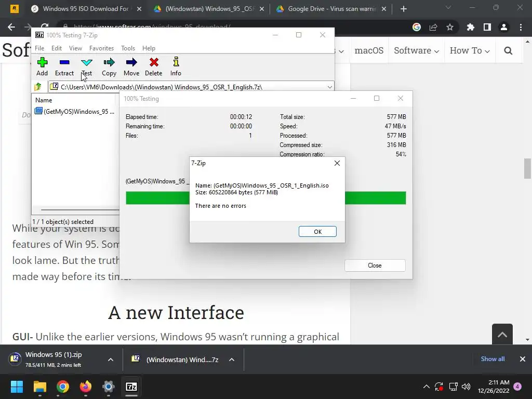Click the website search magnifier icon
The height and width of the screenshot is (399, 532).
(508, 51)
